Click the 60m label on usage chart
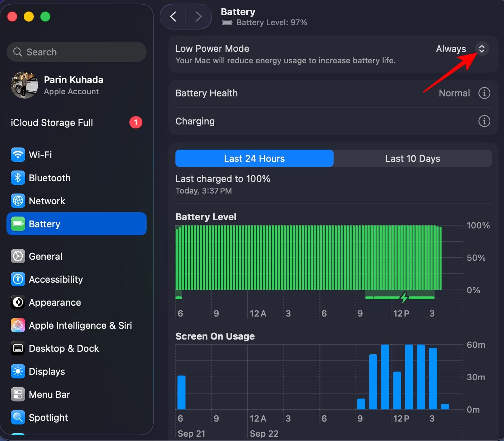This screenshot has height=441, width=504. [476, 345]
